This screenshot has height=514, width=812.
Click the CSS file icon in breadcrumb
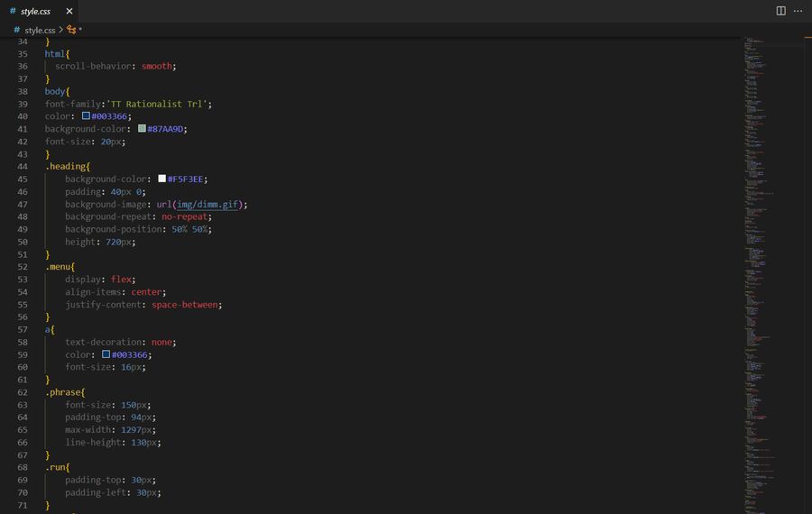(16, 30)
